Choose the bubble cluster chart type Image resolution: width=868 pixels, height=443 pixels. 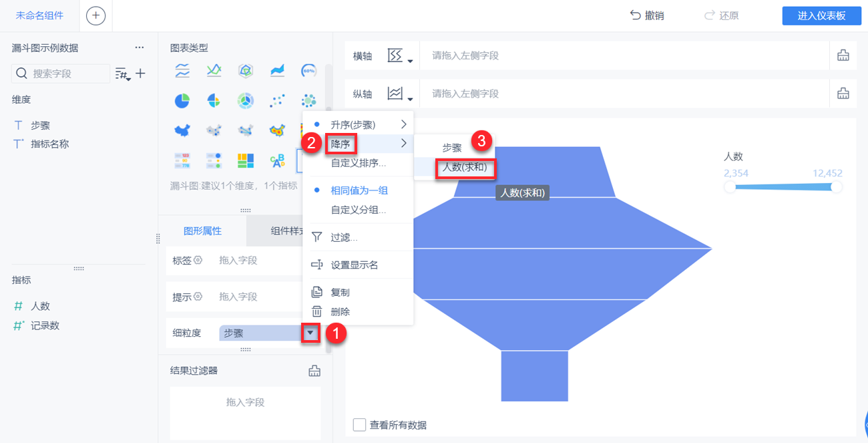coord(308,101)
